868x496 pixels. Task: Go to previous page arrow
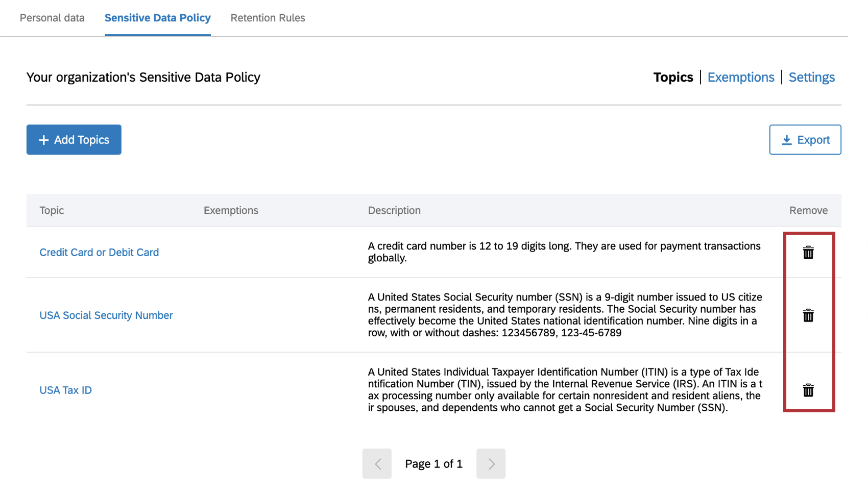pyautogui.click(x=377, y=463)
